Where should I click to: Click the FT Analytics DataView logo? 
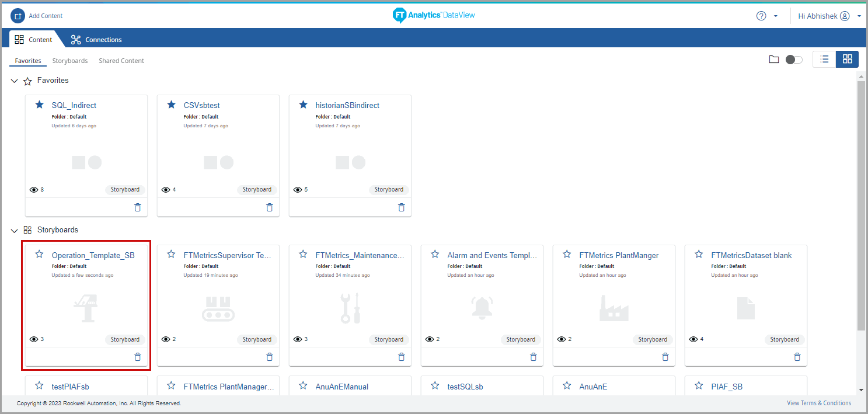pos(434,16)
